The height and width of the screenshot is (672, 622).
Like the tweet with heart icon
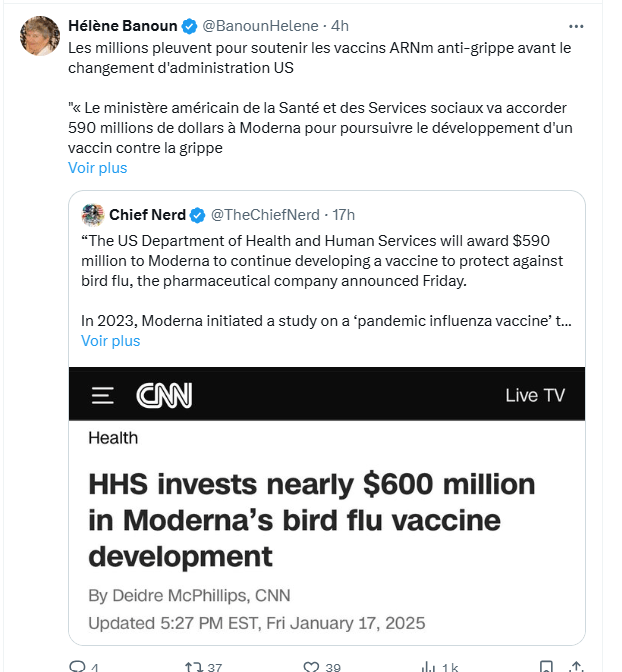coord(311,665)
